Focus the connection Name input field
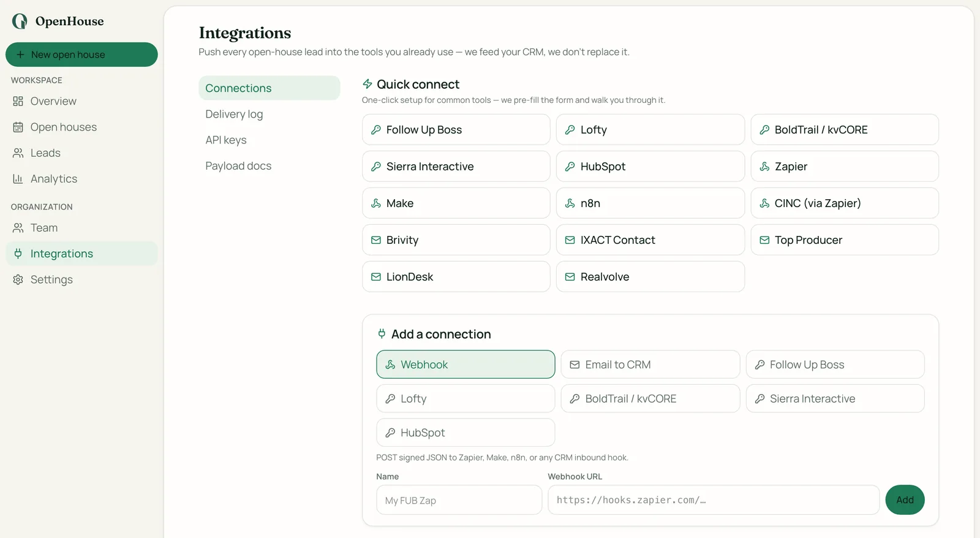This screenshot has height=538, width=980. [459, 500]
